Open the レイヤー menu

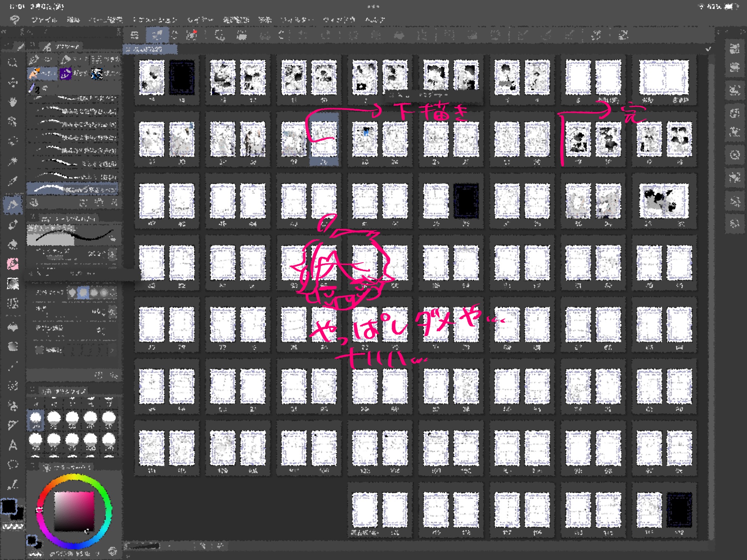point(200,19)
